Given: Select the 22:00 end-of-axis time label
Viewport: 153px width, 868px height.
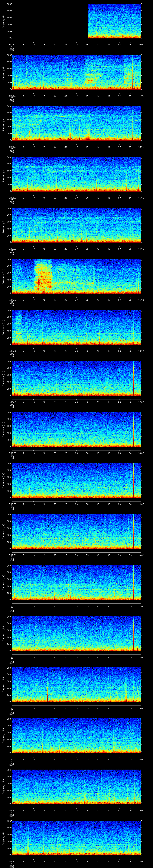Looking at the screenshot, I should click(141, 657).
